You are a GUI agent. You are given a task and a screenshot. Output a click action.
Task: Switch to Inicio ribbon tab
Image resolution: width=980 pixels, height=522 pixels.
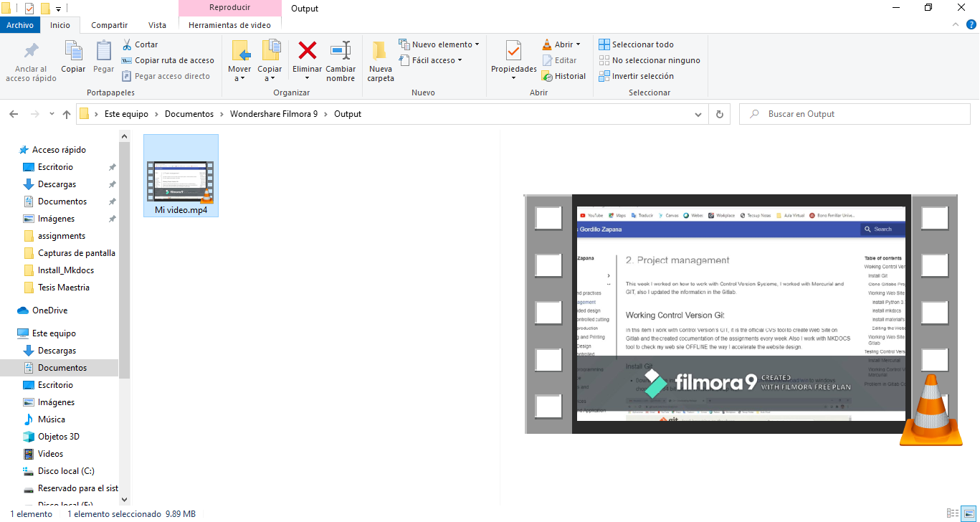(60, 25)
